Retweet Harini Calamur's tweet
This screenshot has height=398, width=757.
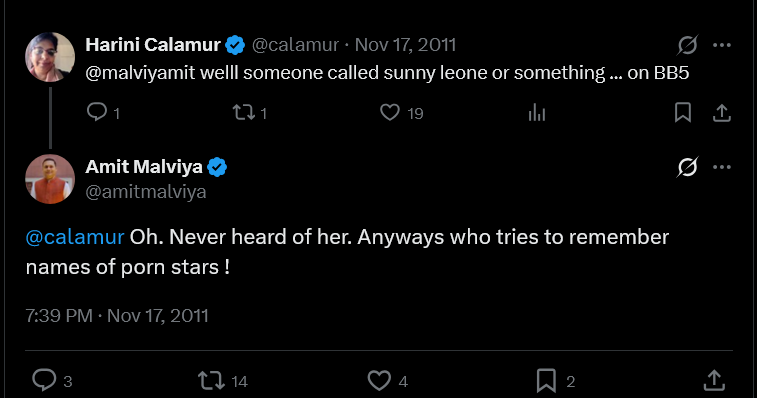tap(243, 113)
